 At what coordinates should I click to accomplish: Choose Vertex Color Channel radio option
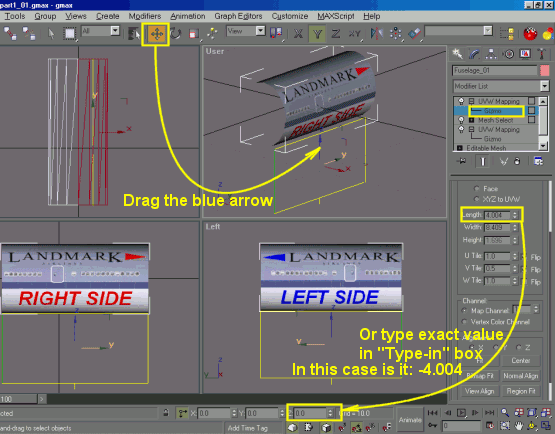pos(464,322)
